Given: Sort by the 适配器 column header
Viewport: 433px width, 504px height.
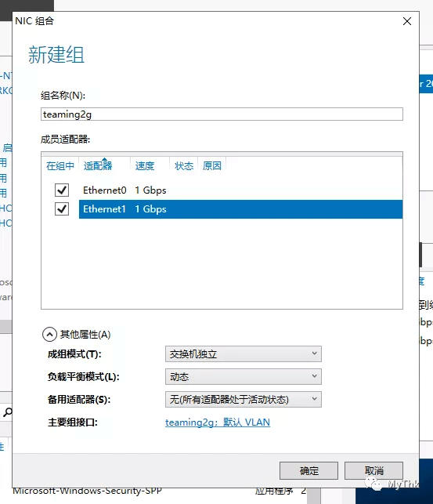Looking at the screenshot, I should tap(98, 166).
